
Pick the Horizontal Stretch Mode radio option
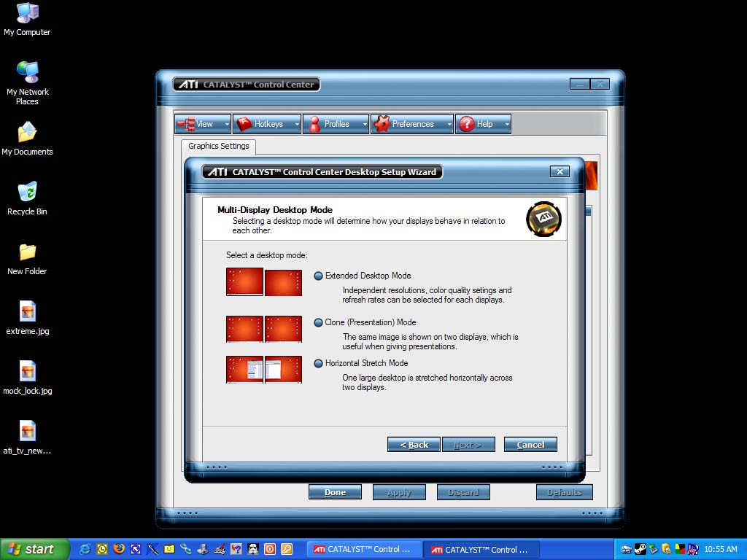tap(318, 363)
